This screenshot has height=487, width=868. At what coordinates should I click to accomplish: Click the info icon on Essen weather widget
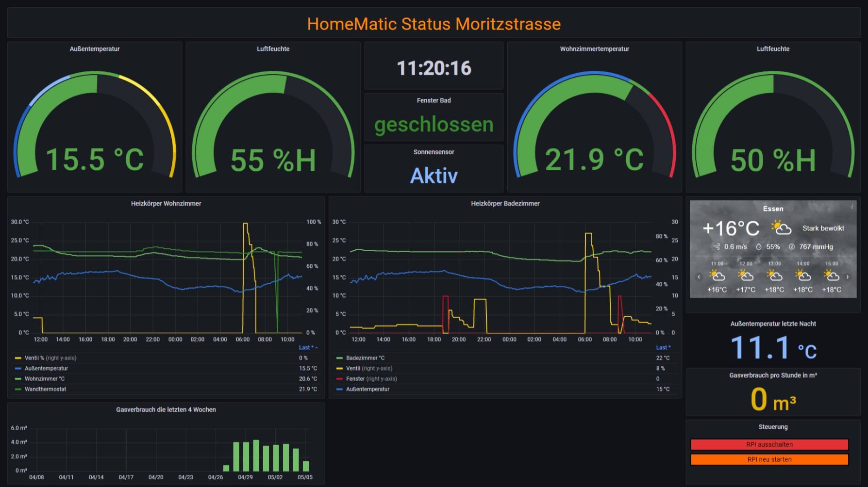[x=851, y=207]
